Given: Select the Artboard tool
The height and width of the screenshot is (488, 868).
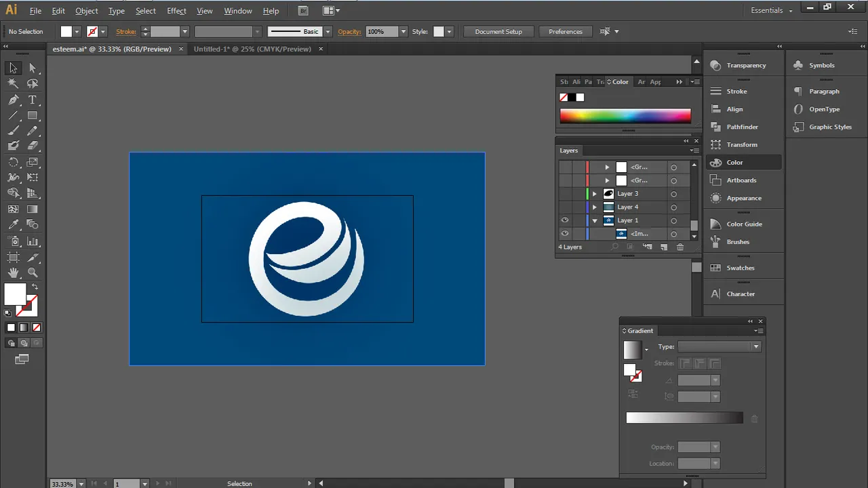Looking at the screenshot, I should (x=13, y=257).
